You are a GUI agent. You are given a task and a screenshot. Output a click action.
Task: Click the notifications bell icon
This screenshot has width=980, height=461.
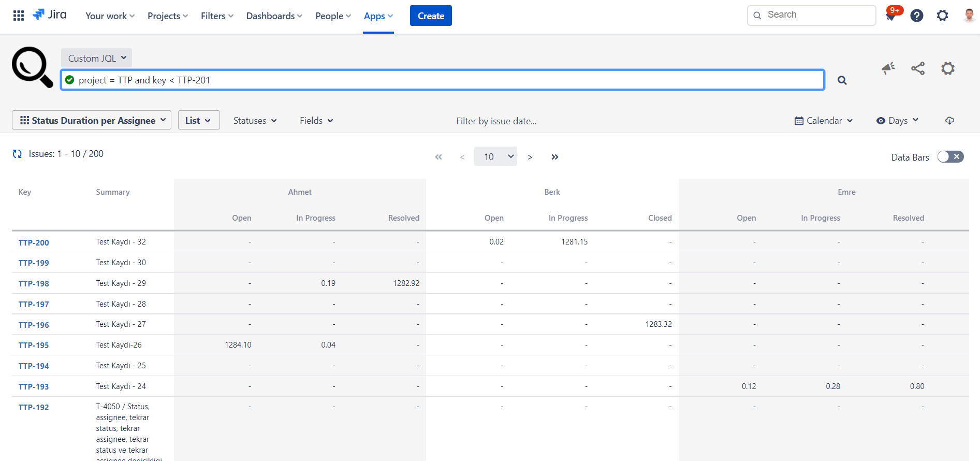[x=891, y=16]
